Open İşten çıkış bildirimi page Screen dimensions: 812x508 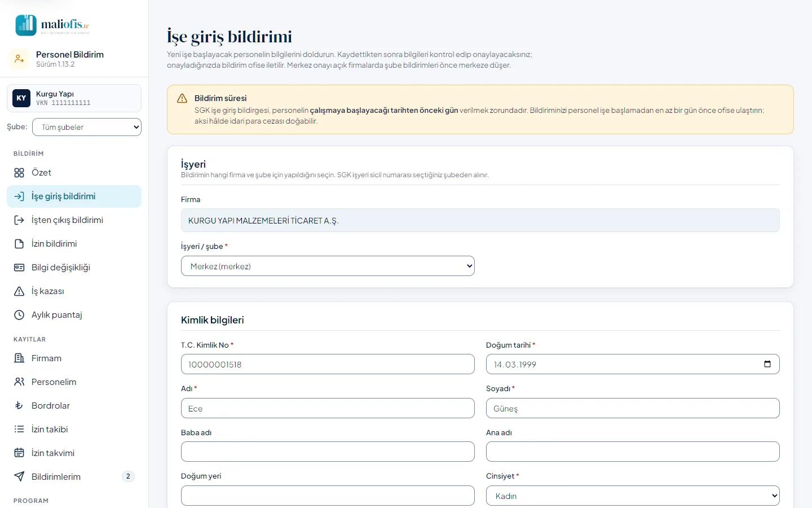(74, 220)
